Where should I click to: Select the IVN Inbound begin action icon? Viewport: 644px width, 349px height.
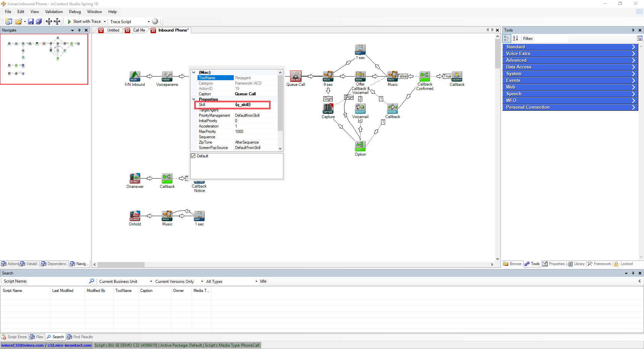(x=135, y=76)
